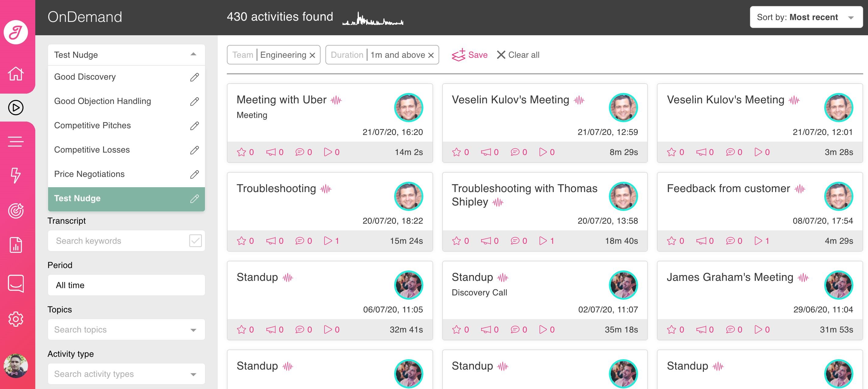The width and height of the screenshot is (868, 389).
Task: Click the activity histogram chart in header
Action: click(x=373, y=19)
